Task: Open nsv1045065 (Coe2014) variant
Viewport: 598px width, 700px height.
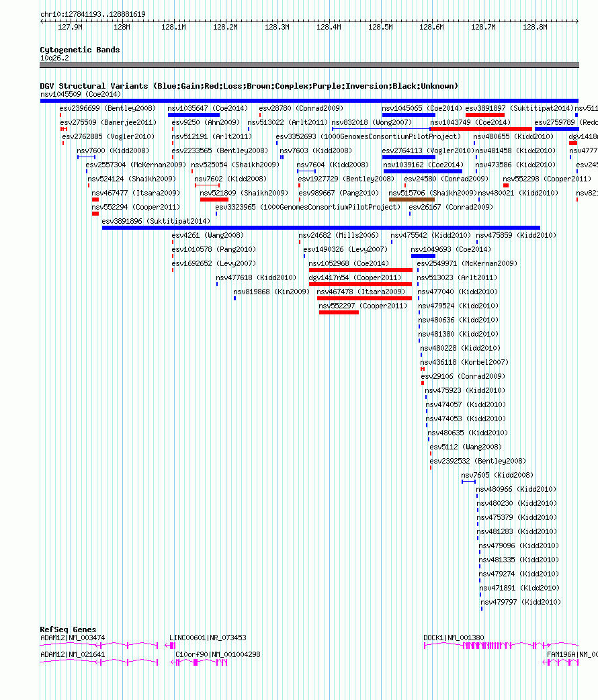Action: (422, 108)
